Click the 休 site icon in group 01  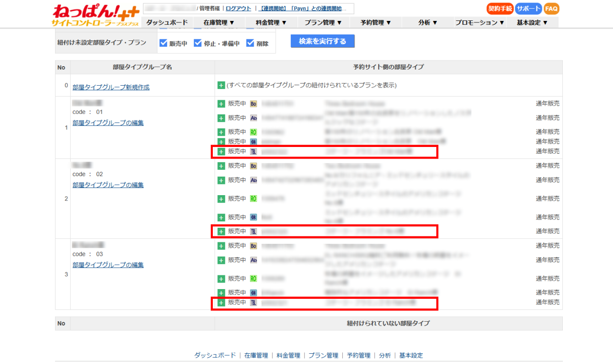tap(253, 142)
